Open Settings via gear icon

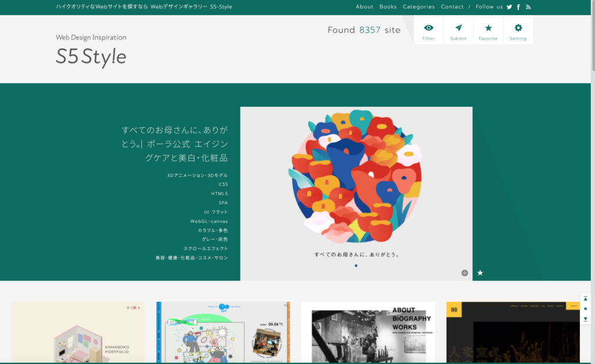[x=518, y=30]
